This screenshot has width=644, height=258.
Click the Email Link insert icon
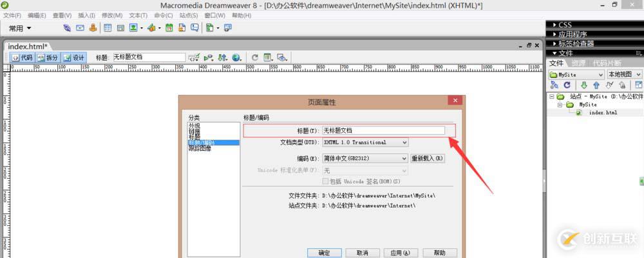[80, 28]
